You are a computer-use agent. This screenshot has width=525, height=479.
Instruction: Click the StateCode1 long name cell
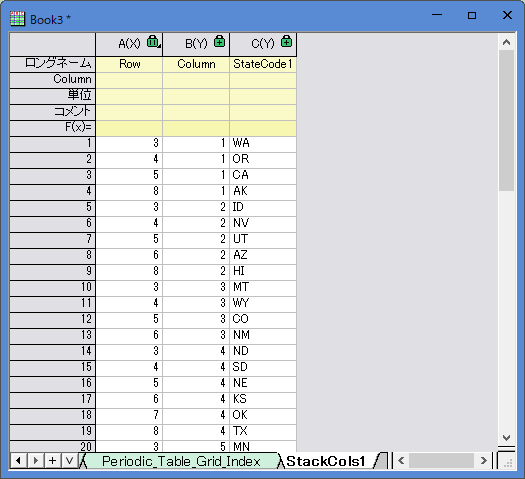[x=263, y=64]
